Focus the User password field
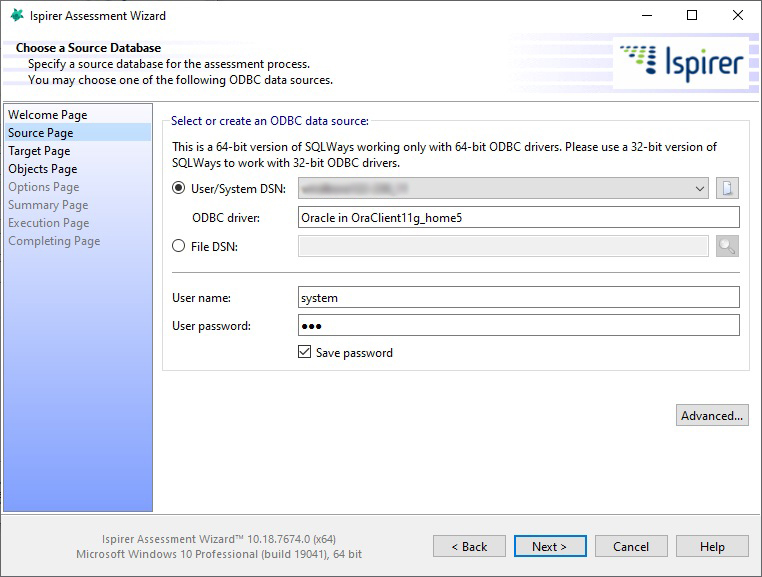 pos(519,326)
